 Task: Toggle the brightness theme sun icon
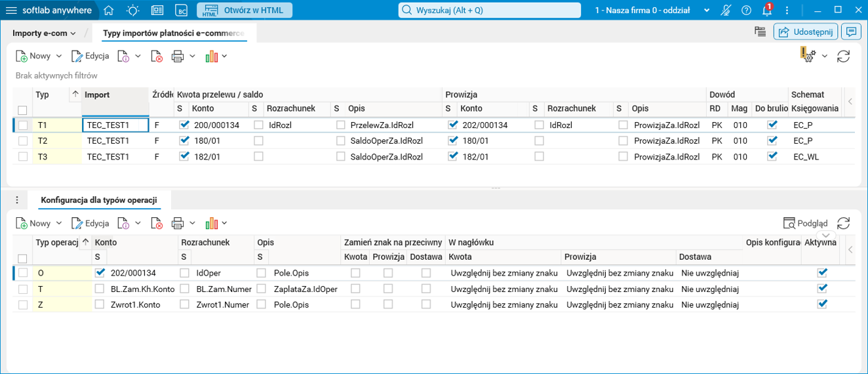pyautogui.click(x=133, y=10)
